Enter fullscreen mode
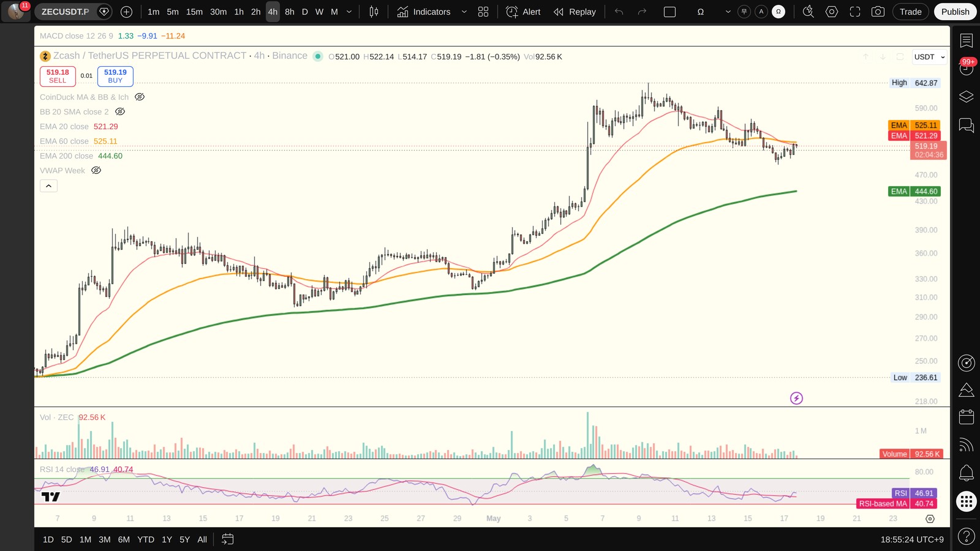This screenshot has width=980, height=551. (x=854, y=12)
